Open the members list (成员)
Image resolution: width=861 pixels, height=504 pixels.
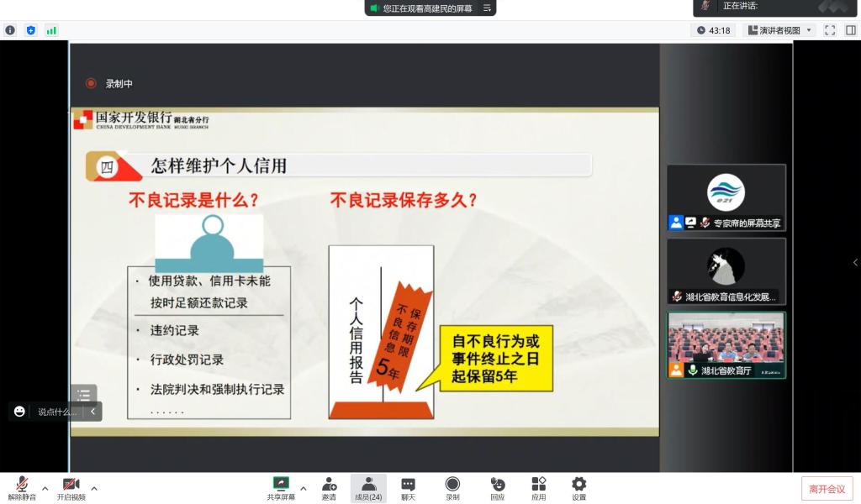pyautogui.click(x=368, y=487)
